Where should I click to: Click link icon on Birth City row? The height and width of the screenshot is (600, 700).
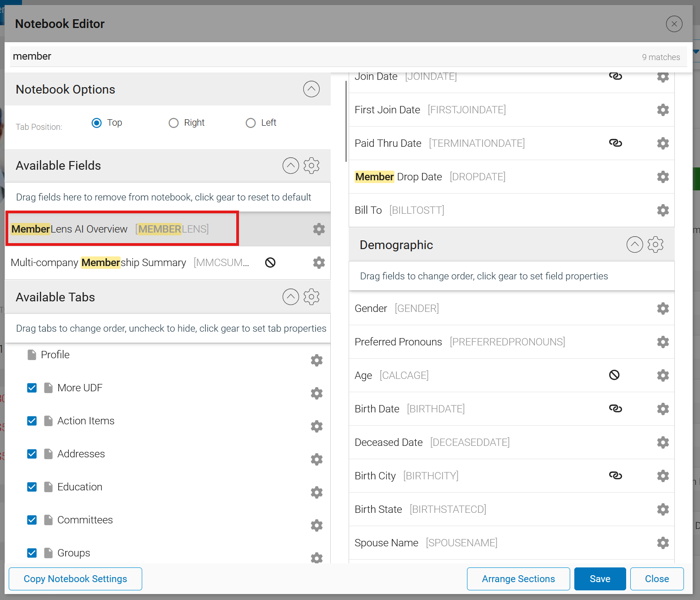616,475
